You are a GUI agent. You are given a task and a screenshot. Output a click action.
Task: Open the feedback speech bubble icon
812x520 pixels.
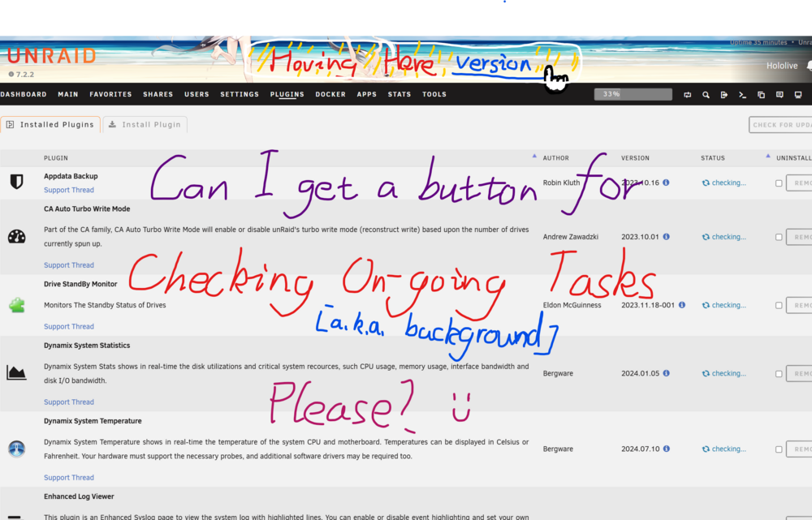[x=780, y=95]
